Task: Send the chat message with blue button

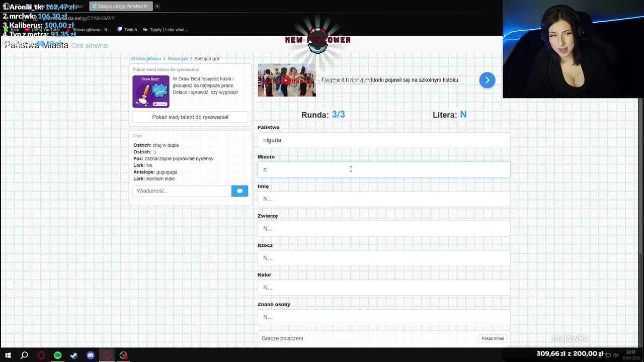Action: point(239,191)
